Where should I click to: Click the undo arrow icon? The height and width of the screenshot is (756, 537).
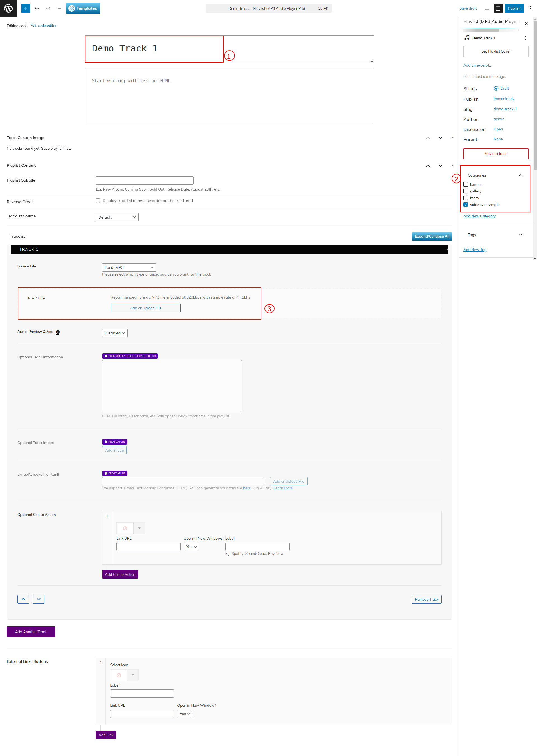click(37, 8)
